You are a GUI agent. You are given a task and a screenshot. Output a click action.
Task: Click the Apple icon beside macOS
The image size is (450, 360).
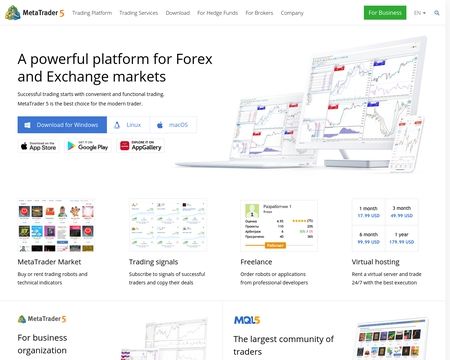pyautogui.click(x=160, y=125)
